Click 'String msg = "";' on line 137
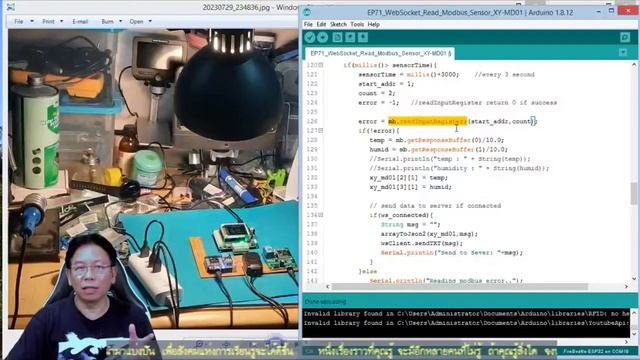 point(411,224)
